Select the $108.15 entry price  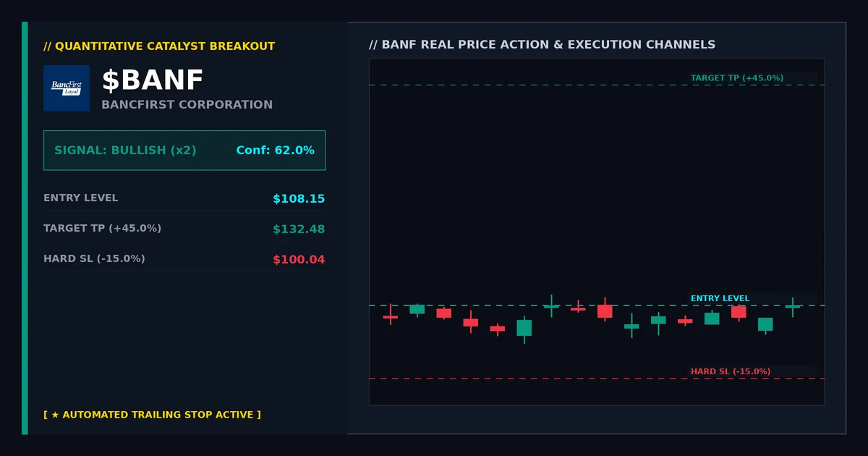pyautogui.click(x=299, y=199)
